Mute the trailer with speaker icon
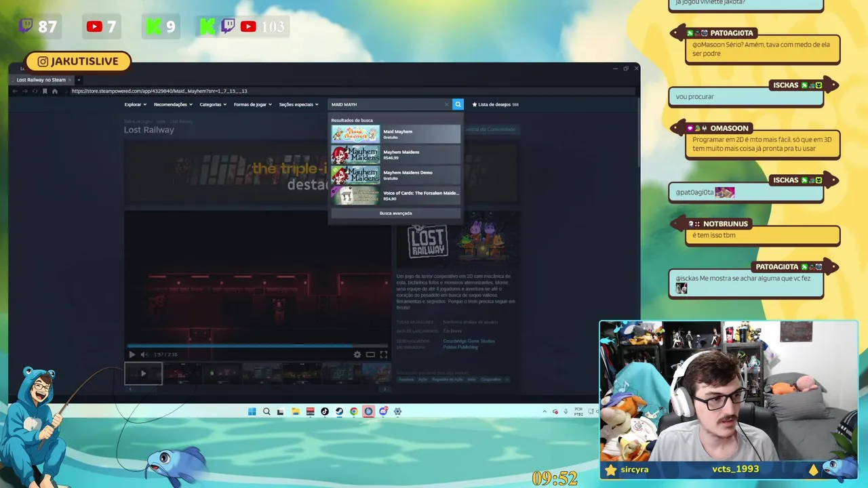The height and width of the screenshot is (488, 868). pyautogui.click(x=144, y=354)
